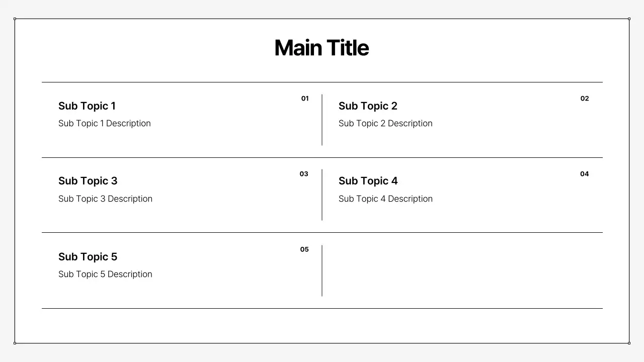644x362 pixels.
Task: Click the top-left corner frame handle
Action: tap(15, 19)
